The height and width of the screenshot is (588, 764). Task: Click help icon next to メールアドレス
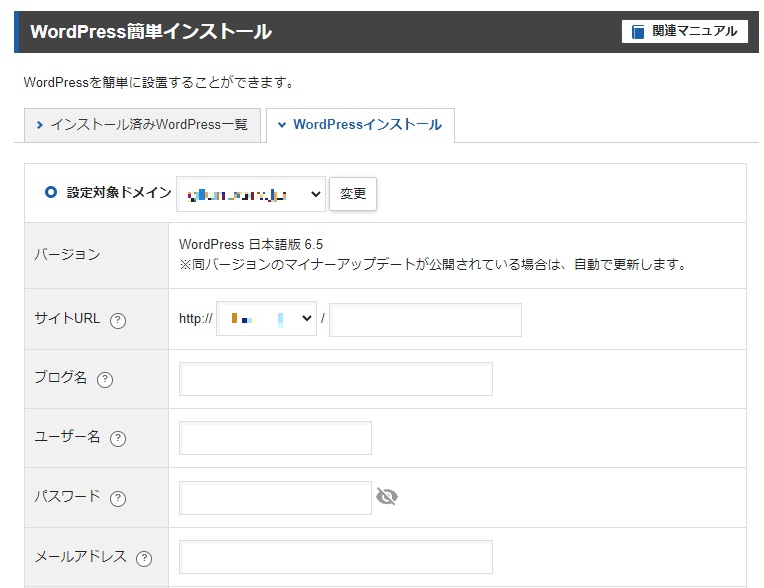[x=144, y=558]
